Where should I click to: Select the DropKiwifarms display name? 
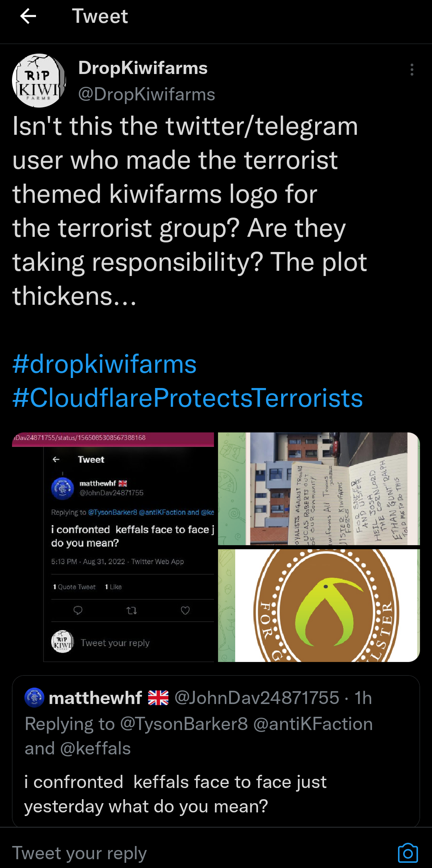143,68
